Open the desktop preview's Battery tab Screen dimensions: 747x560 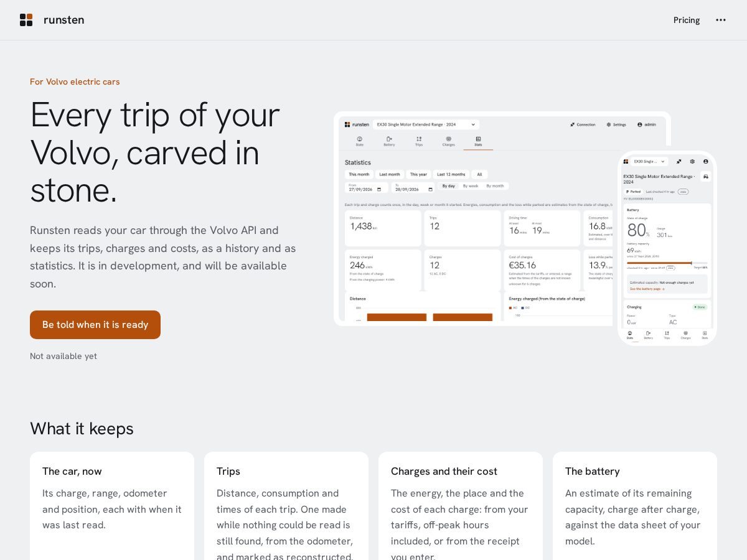389,141
